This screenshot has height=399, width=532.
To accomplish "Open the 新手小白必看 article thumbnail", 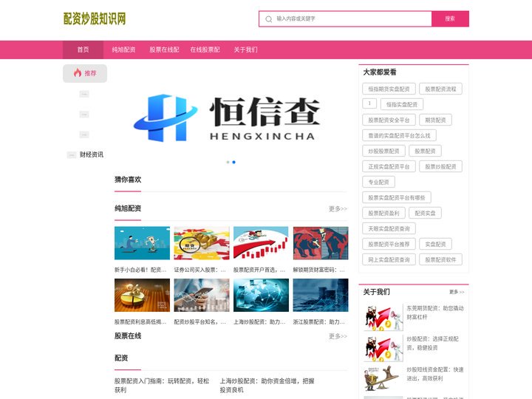I will pos(142,243).
